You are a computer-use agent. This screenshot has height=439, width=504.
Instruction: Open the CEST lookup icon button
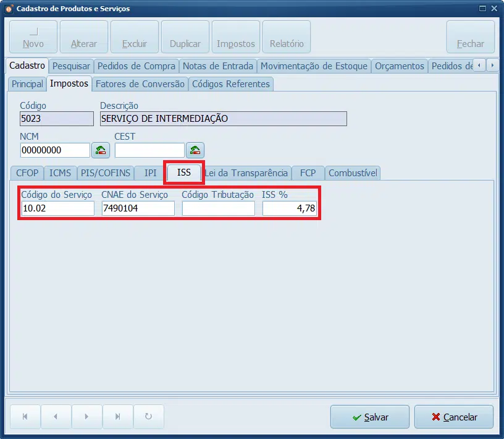[x=195, y=150]
